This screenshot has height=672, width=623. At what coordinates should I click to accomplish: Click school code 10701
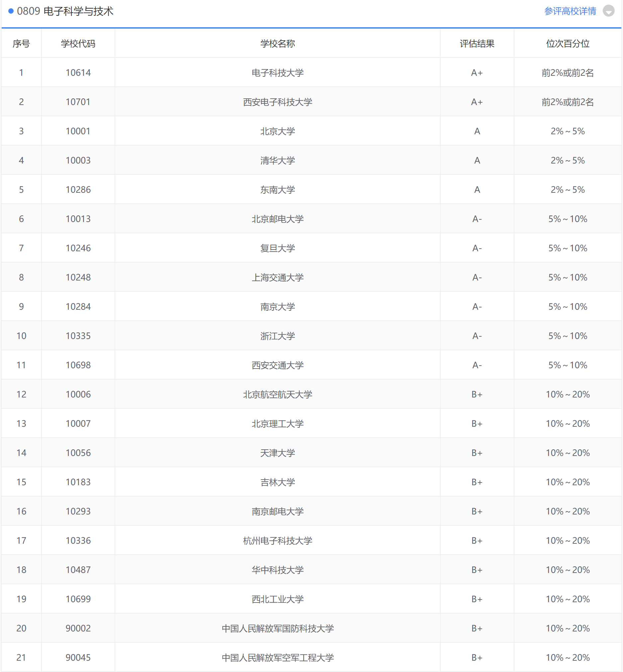[78, 102]
